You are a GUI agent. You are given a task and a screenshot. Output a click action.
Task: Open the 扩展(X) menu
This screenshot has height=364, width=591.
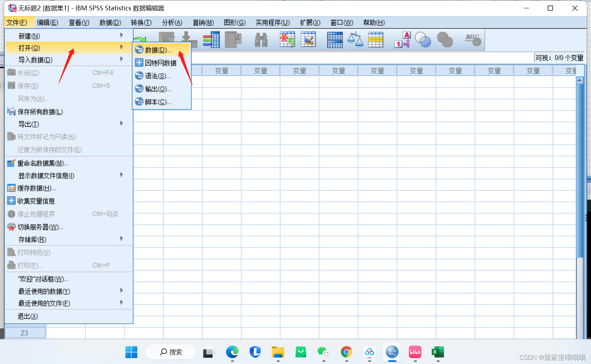click(x=310, y=22)
